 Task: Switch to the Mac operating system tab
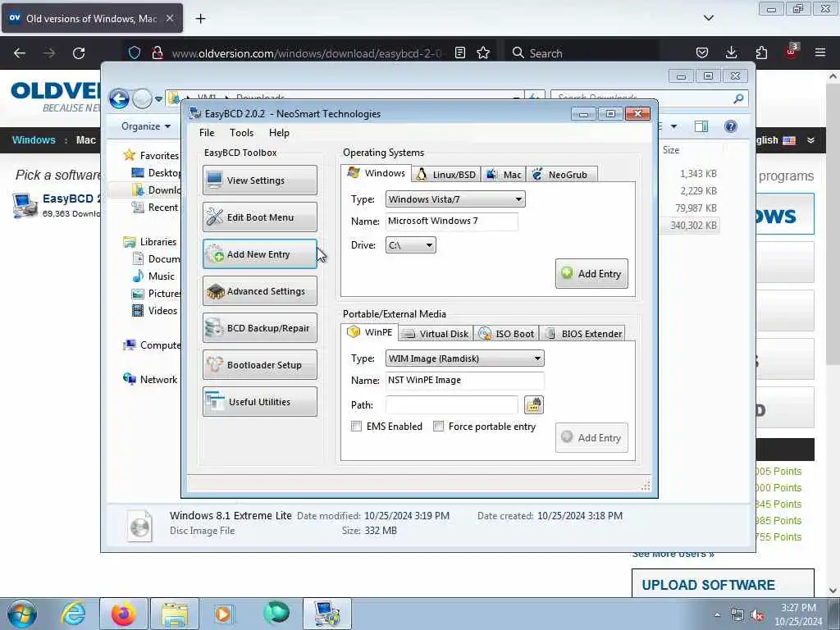(x=504, y=175)
